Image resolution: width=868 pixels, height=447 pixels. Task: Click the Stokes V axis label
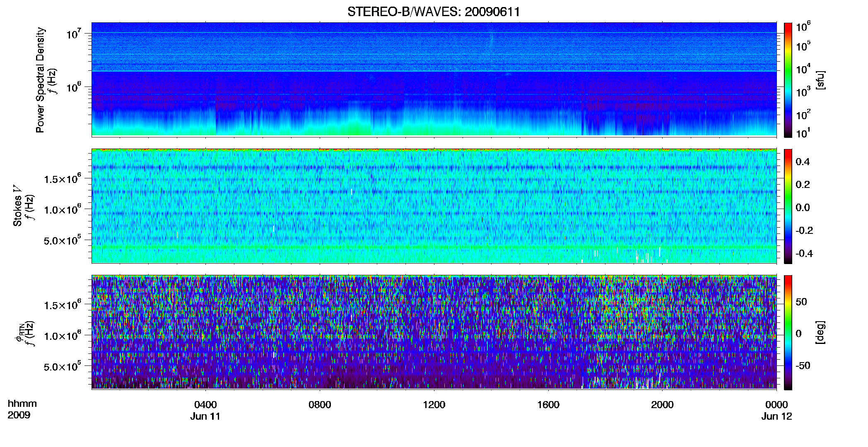pos(17,206)
